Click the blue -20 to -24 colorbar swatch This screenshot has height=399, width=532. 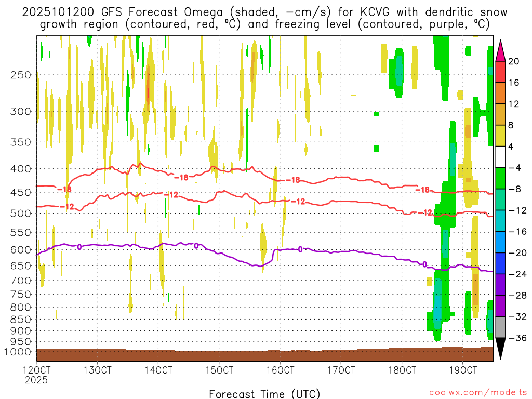click(500, 263)
